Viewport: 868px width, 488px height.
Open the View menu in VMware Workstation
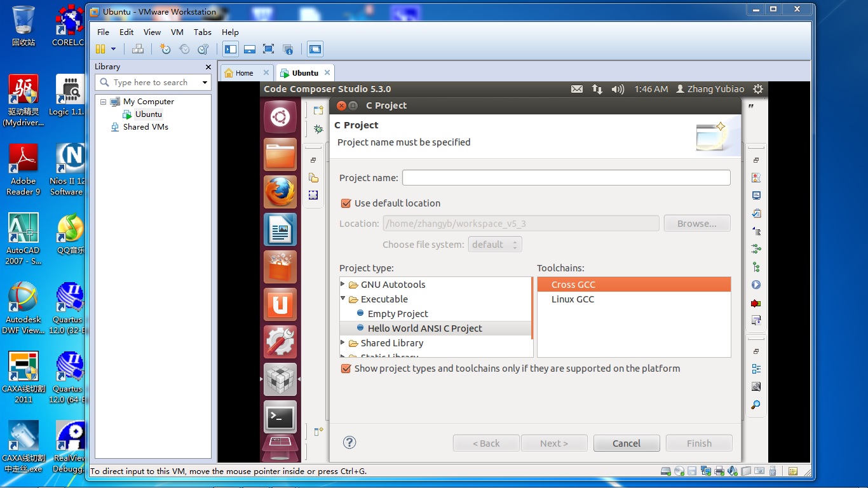click(152, 32)
